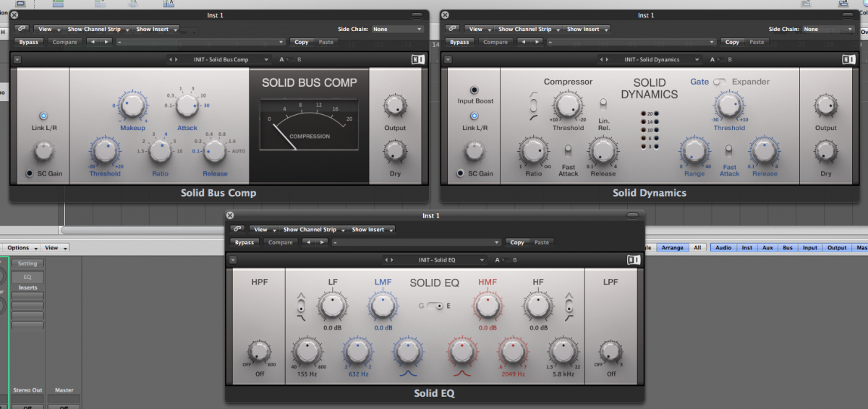Flip the G/E mode switch in Solid EQ
868x409 pixels.
(436, 306)
